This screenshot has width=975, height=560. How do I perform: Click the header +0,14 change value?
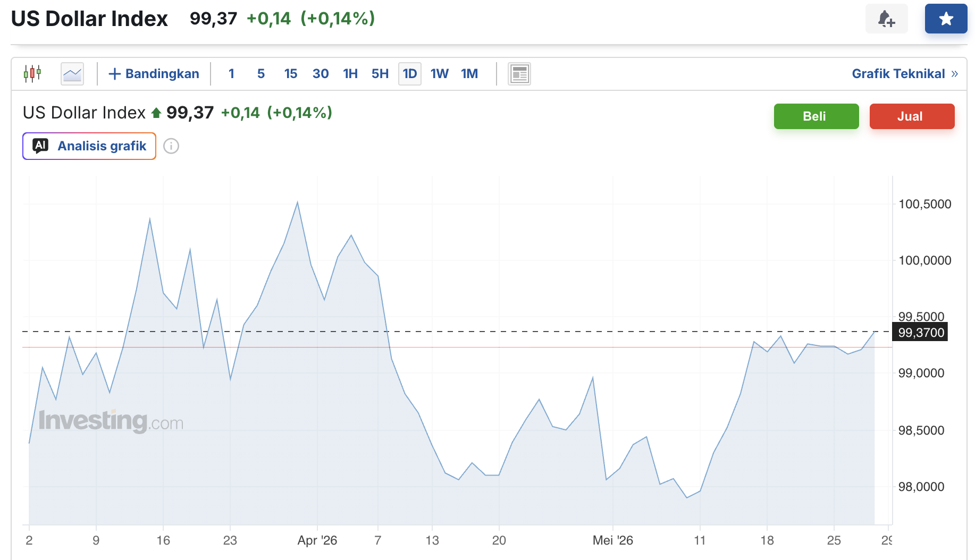(x=269, y=19)
